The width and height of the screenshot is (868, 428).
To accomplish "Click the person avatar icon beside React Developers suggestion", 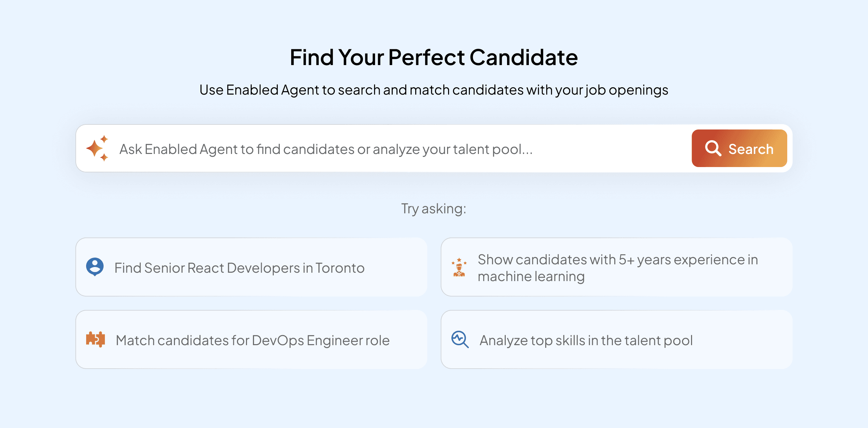I will (95, 267).
